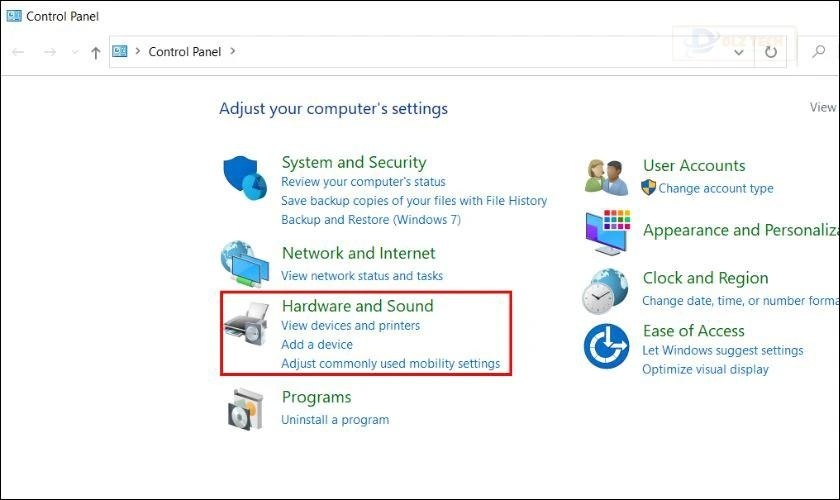Click the Programs disc box icon
Image resolution: width=840 pixels, height=500 pixels.
click(x=246, y=408)
